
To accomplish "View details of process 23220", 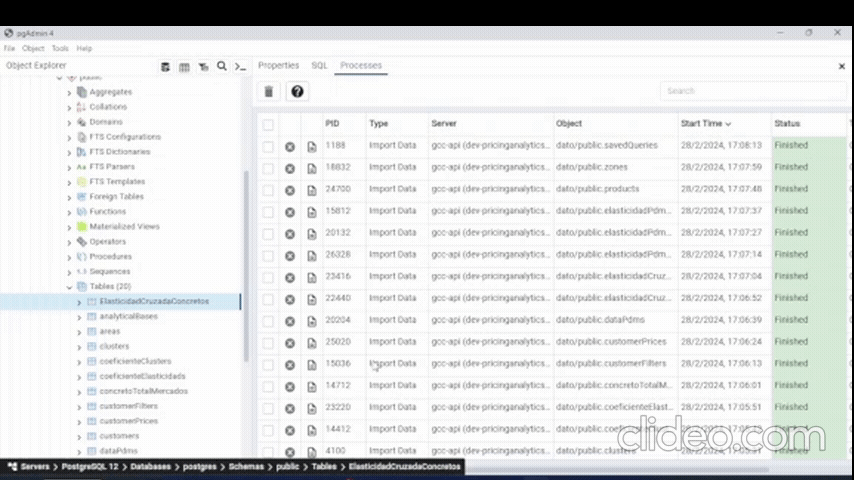I will click(x=312, y=408).
